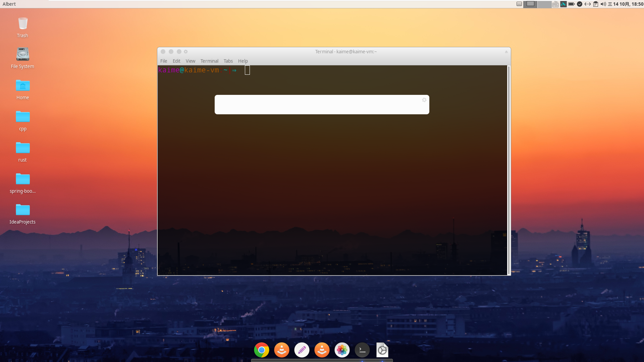Roll up window with title bar arrow
This screenshot has width=644, height=362.
coord(506,52)
